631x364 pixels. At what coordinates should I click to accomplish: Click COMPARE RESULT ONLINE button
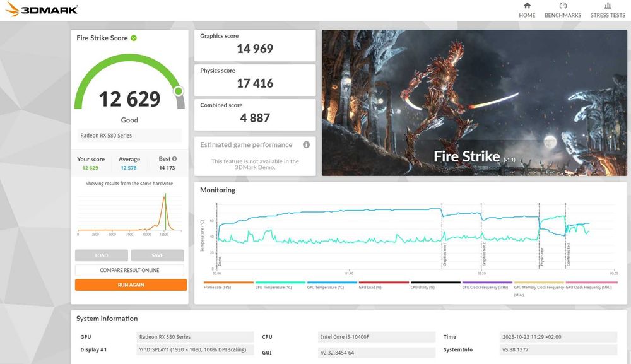tap(129, 270)
